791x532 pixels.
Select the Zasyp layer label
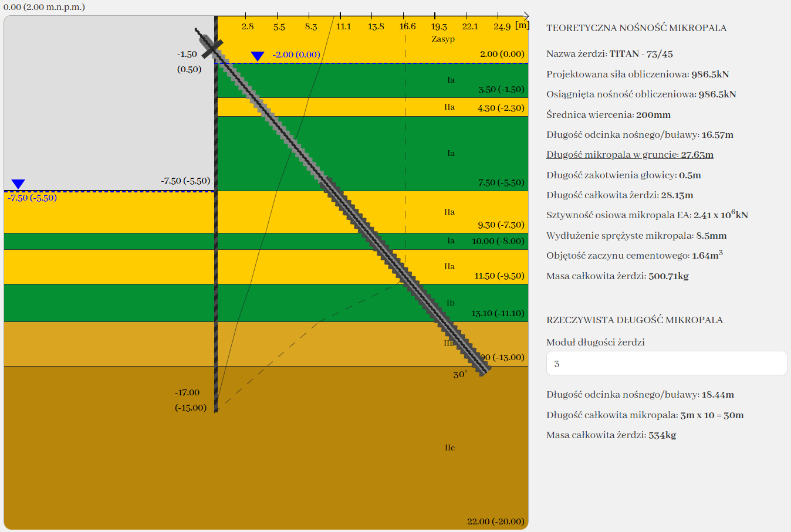(x=443, y=39)
